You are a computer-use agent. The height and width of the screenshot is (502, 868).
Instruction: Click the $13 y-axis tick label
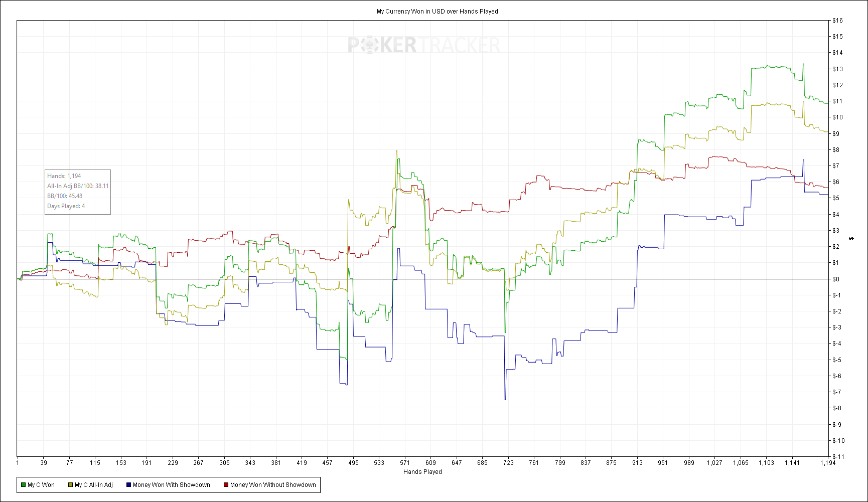click(837, 69)
